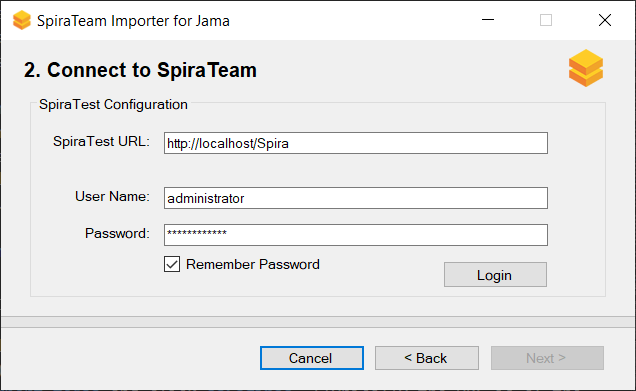The height and width of the screenshot is (391, 636).
Task: Click the disabled Next > button
Action: click(547, 358)
